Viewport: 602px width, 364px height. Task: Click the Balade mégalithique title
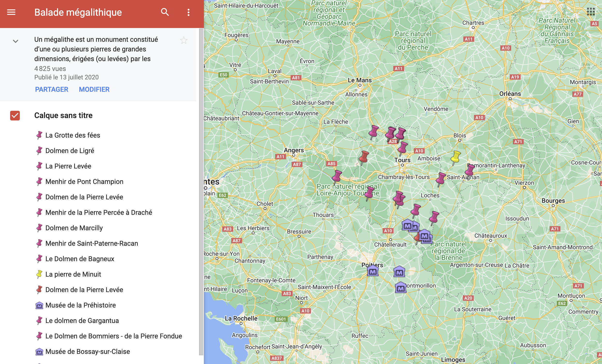click(78, 13)
